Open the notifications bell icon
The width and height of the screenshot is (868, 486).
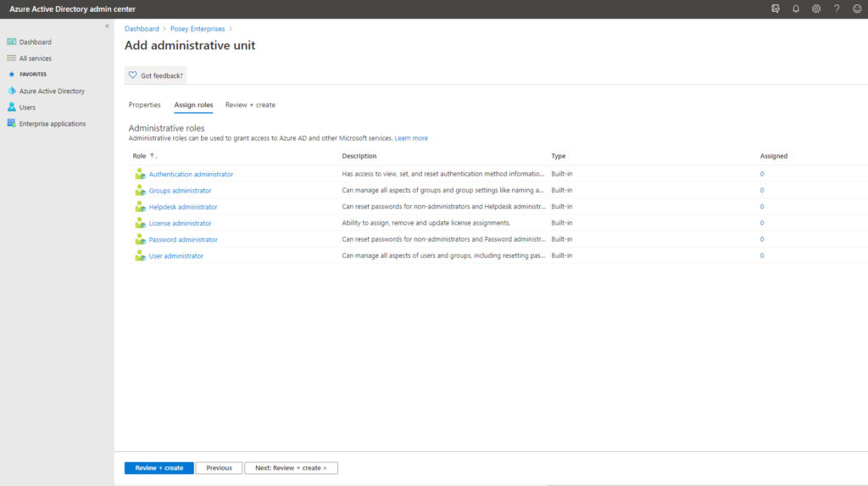[x=795, y=8]
